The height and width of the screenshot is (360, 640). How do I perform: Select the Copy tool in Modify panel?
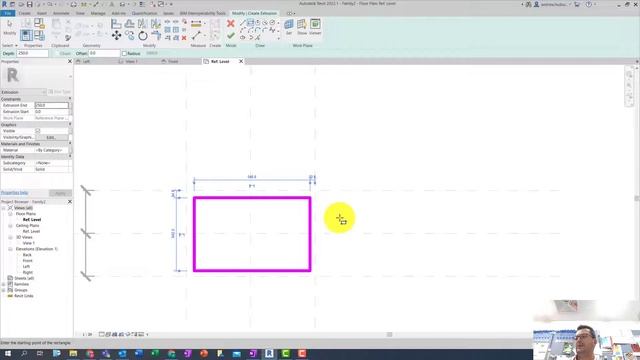click(129, 36)
